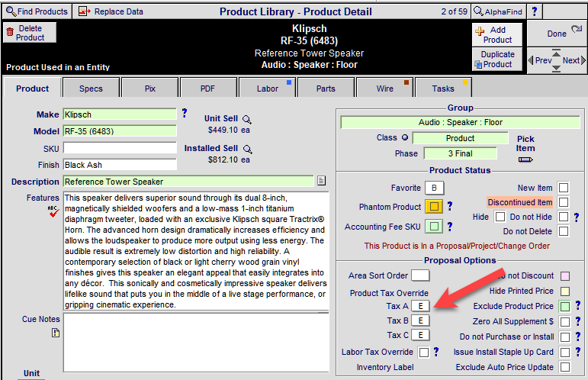Click Done to exit product detail
588x380 pixels.
[x=557, y=34]
